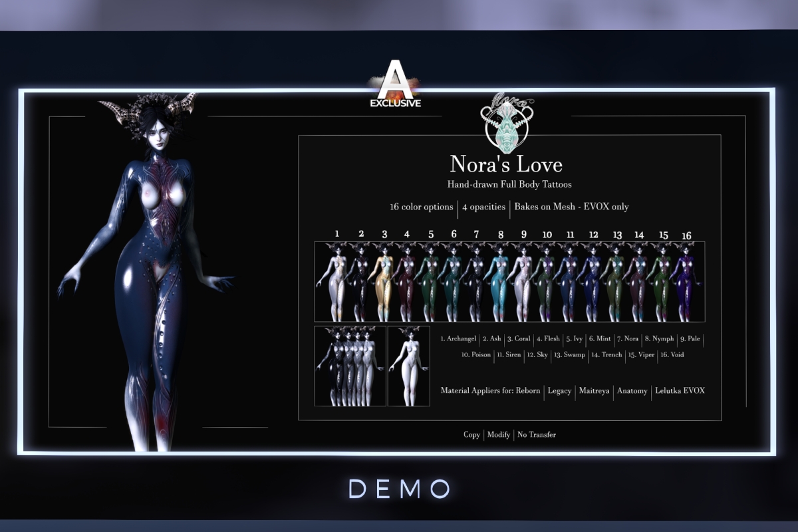Click the '16. Void' color name

click(x=671, y=354)
